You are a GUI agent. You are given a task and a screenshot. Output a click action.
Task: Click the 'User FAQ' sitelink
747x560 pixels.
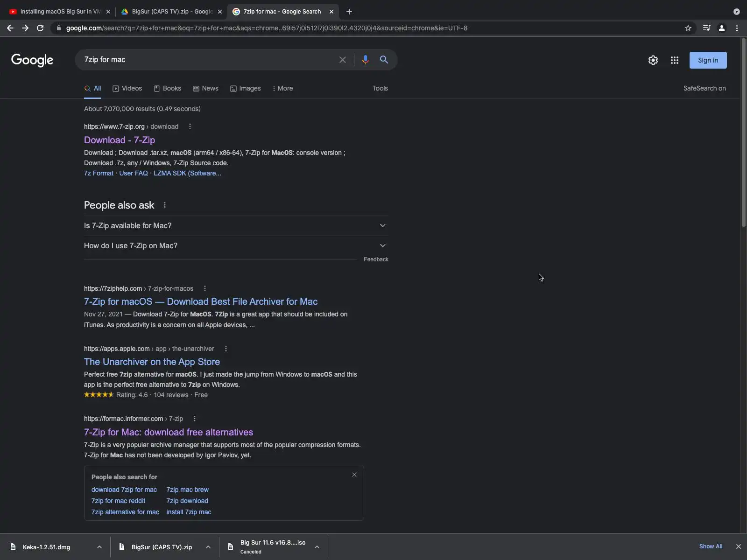134,173
